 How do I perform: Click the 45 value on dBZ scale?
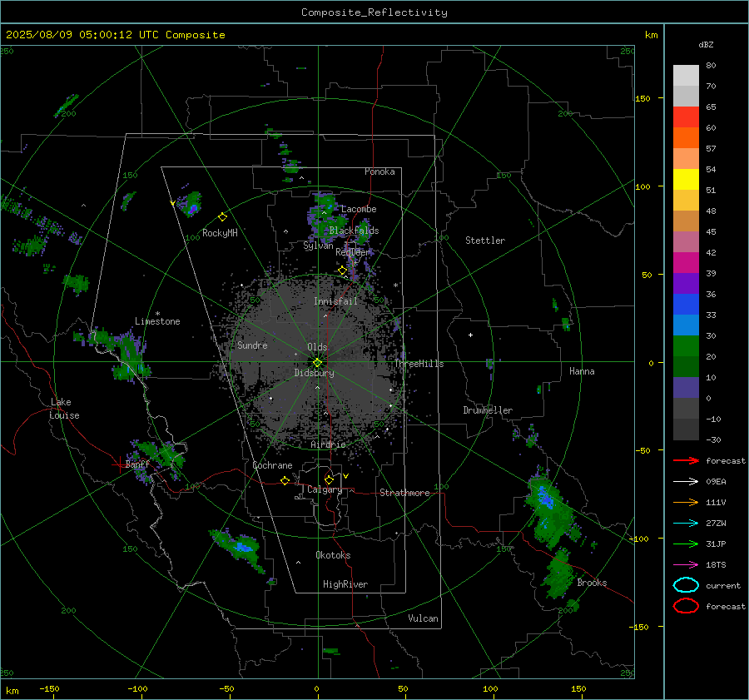711,231
